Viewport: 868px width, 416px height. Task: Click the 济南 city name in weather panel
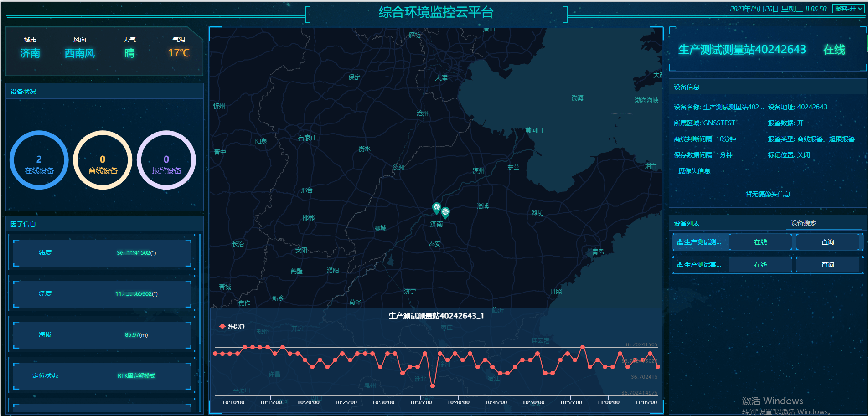pyautogui.click(x=30, y=53)
